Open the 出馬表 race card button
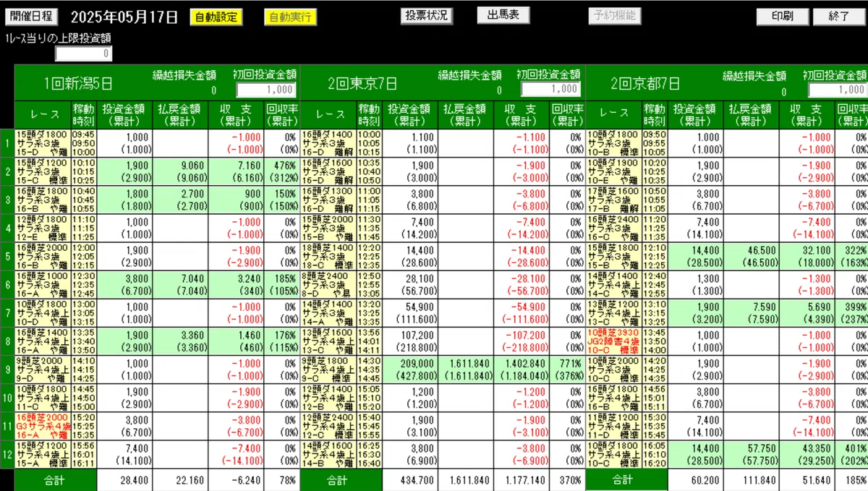This screenshot has height=491, width=868. (503, 14)
